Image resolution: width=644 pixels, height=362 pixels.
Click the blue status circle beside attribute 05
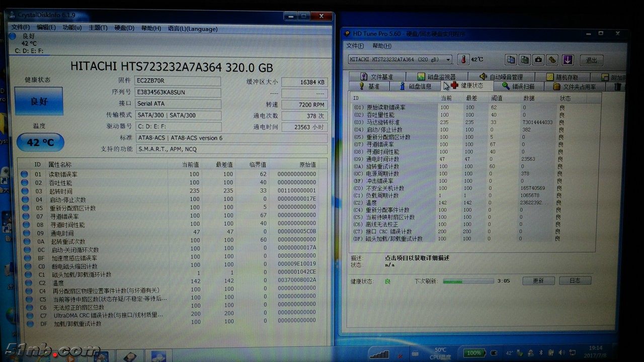[25, 208]
